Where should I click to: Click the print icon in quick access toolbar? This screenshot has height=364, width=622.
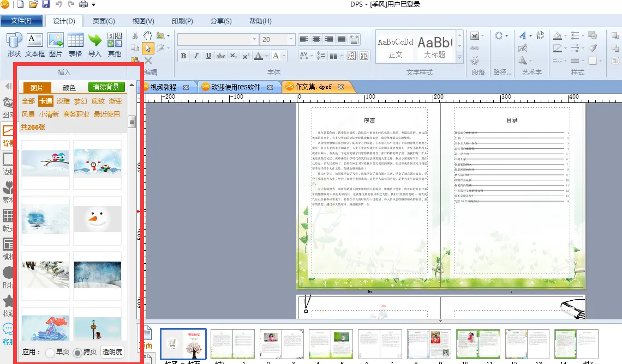[x=83, y=4]
